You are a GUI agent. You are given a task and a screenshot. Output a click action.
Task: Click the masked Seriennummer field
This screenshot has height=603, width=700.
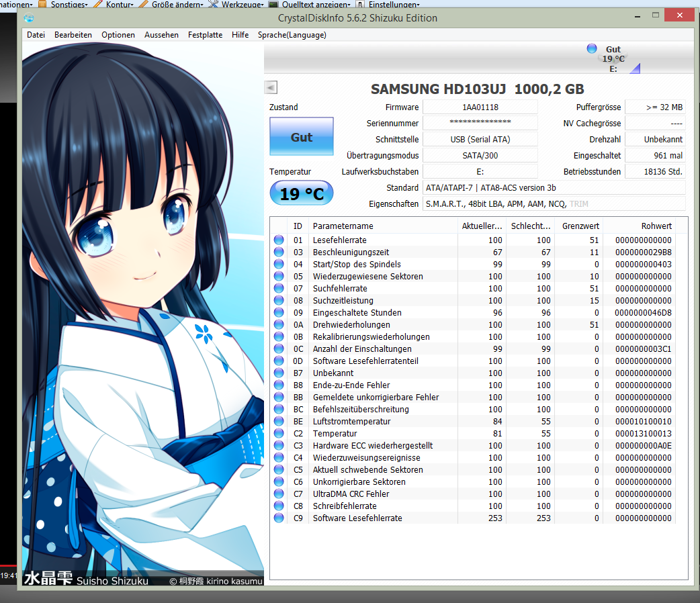tap(480, 123)
